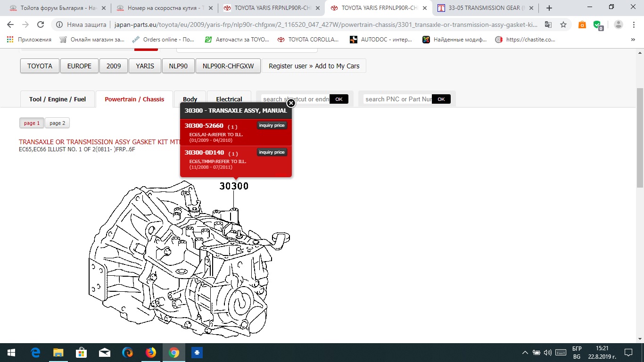The width and height of the screenshot is (644, 362).
Task: Bookmark this page with star icon
Action: click(x=563, y=25)
